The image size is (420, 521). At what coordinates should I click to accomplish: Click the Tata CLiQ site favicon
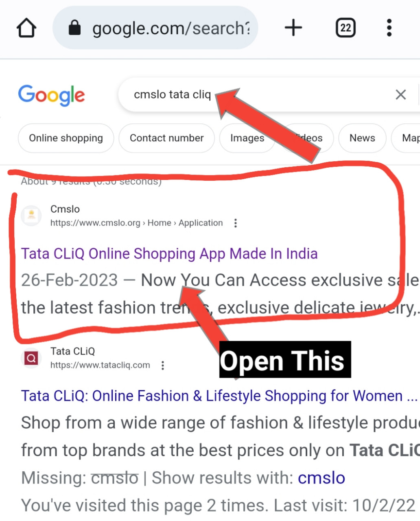click(31, 358)
